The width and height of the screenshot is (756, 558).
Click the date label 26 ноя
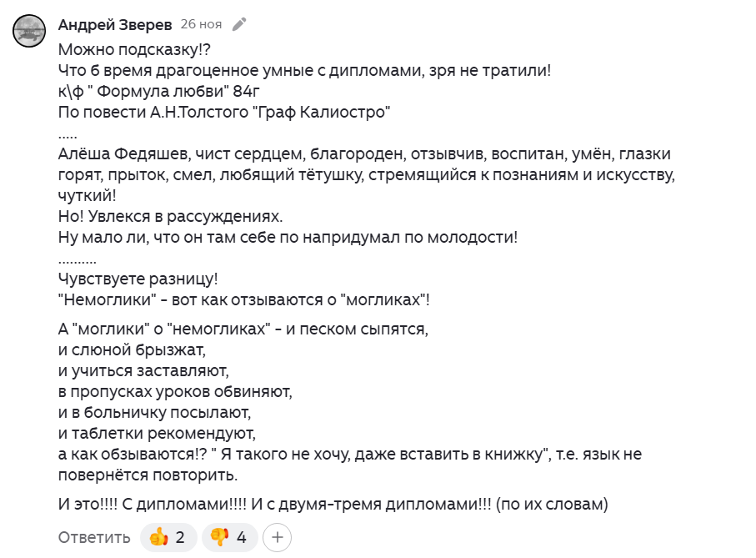pyautogui.click(x=200, y=24)
